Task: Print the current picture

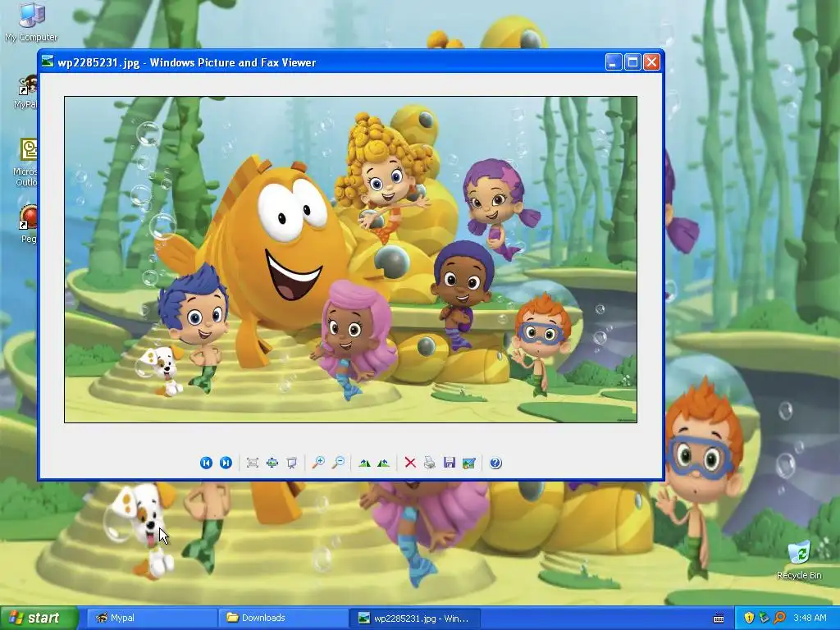Action: pyautogui.click(x=430, y=463)
